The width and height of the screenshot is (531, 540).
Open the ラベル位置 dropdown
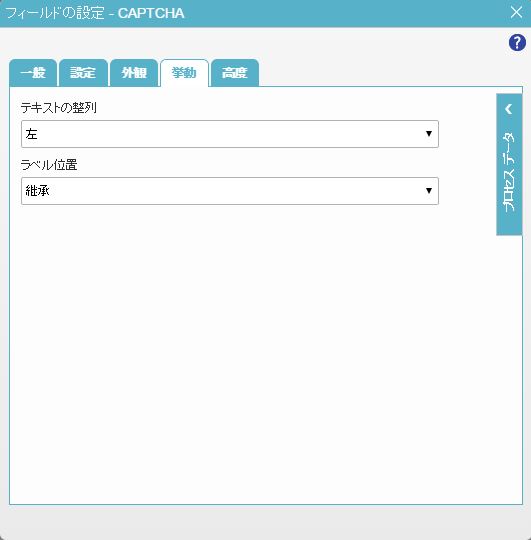point(230,191)
